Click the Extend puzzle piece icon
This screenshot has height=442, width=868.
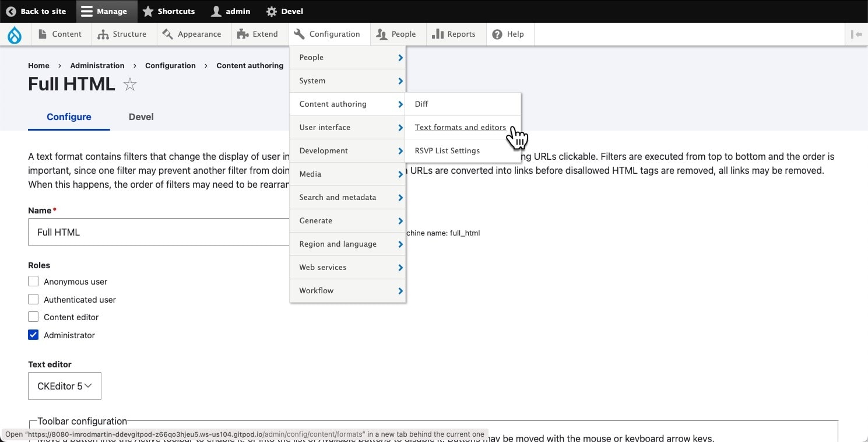(243, 34)
